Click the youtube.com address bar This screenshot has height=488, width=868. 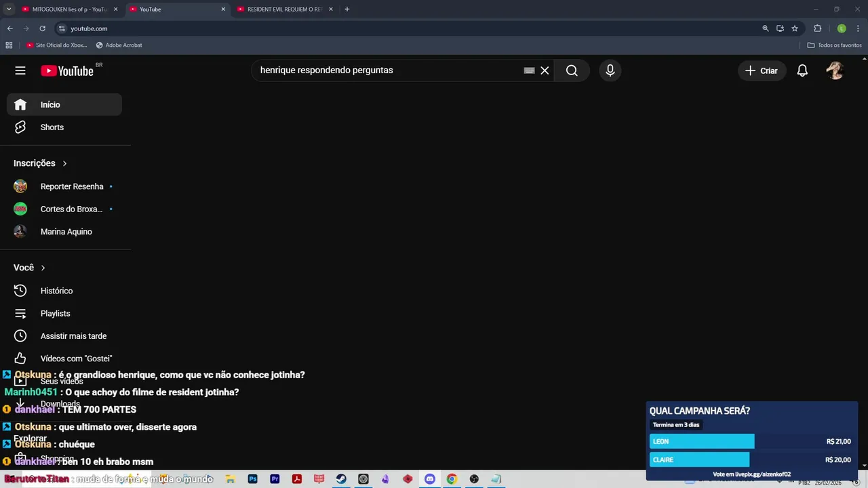click(x=407, y=28)
